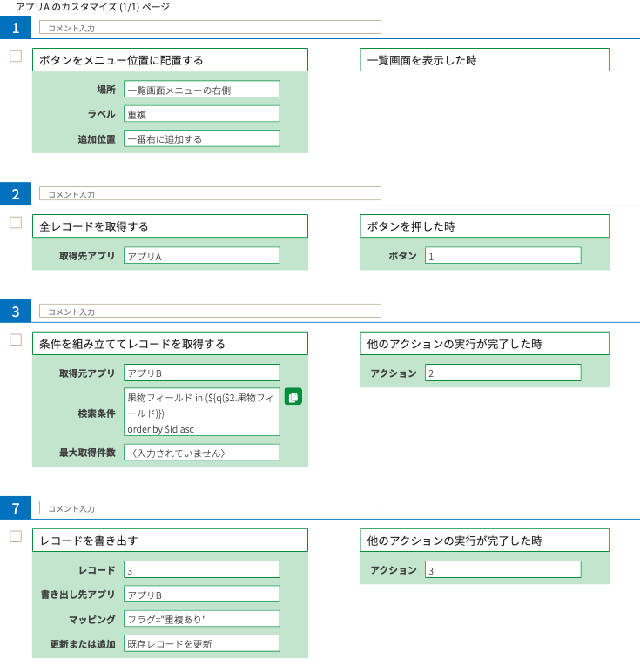640x672 pixels.
Task: Click the row 7 comment input field
Action: [210, 507]
